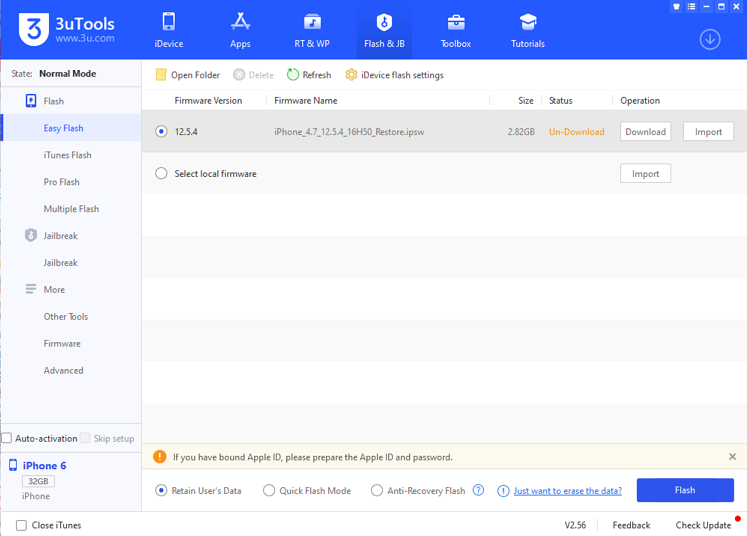Open the title bar list menu icon

[x=691, y=7]
